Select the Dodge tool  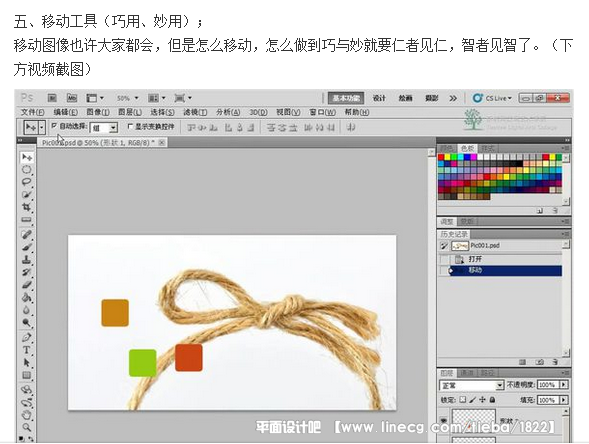(27, 323)
